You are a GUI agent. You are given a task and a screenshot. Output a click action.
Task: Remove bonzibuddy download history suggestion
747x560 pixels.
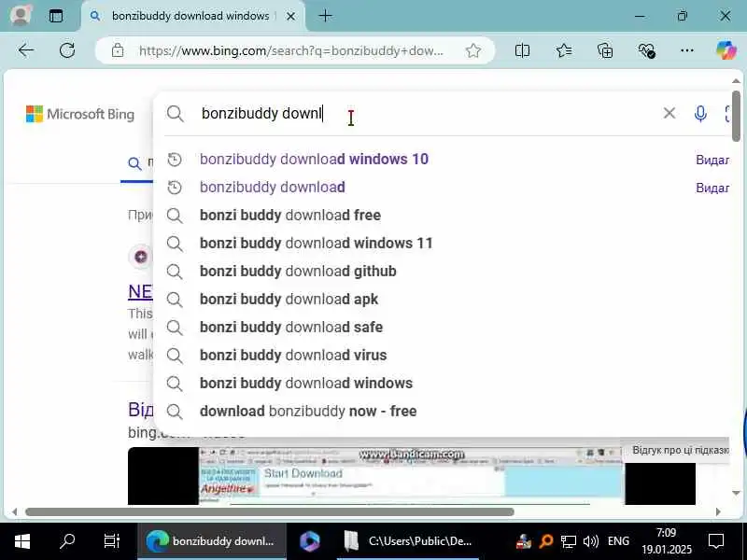tap(712, 188)
